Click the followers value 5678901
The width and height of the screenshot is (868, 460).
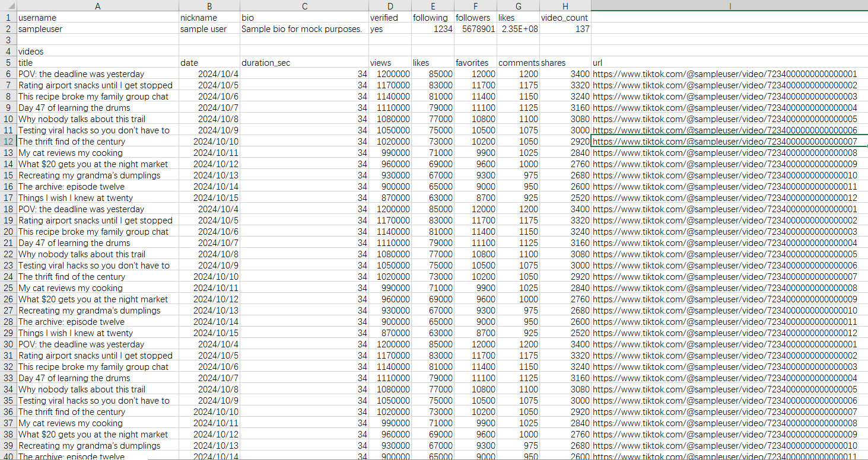(475, 29)
